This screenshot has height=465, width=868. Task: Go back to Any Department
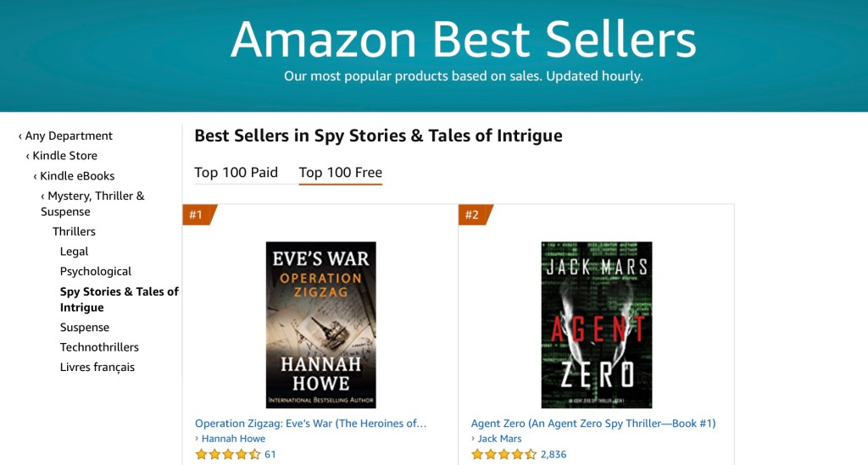68,136
